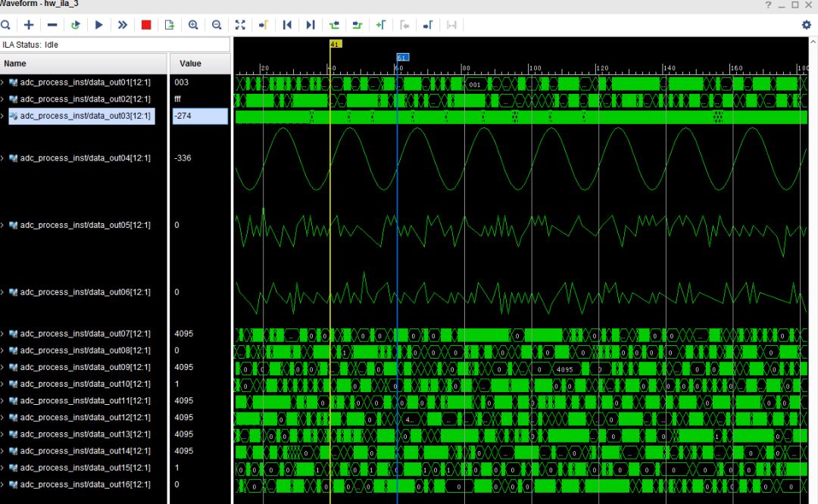This screenshot has width=818, height=504.
Task: Open waveform settings gear
Action: (x=807, y=25)
